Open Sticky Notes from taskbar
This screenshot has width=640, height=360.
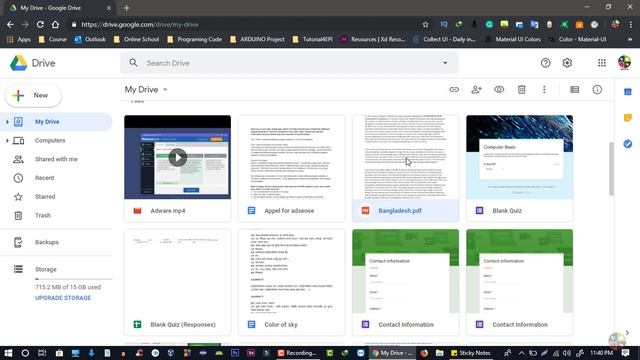pos(470,353)
